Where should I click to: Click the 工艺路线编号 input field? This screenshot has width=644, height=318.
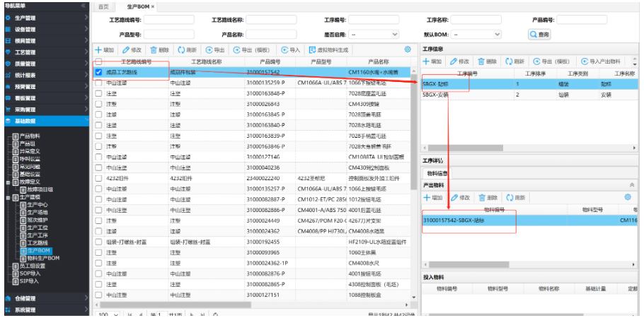pyautogui.click(x=169, y=20)
